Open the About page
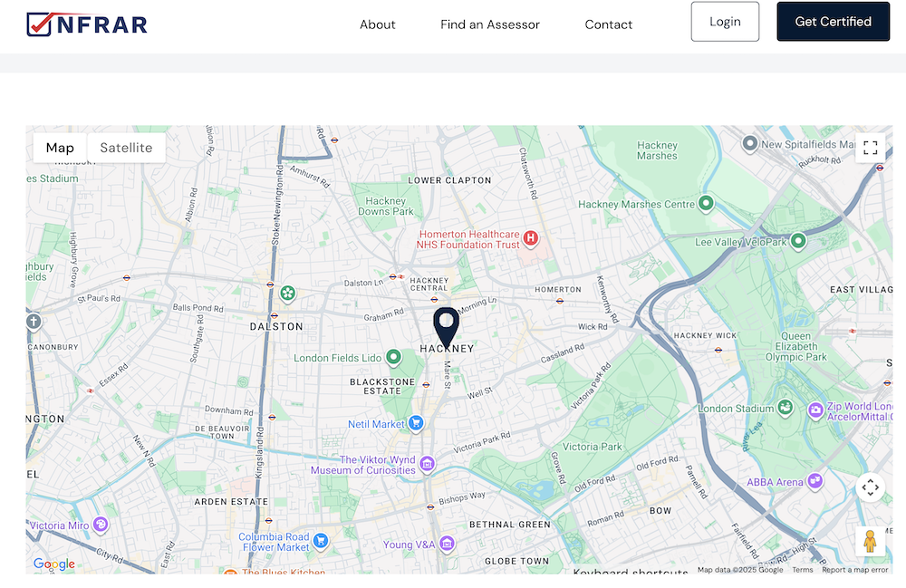 pyautogui.click(x=377, y=24)
